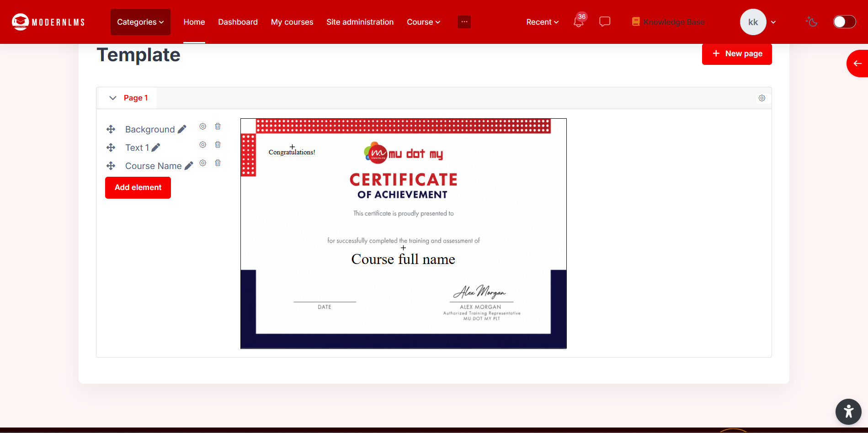
Task: Open the messages chat icon
Action: pyautogui.click(x=605, y=21)
